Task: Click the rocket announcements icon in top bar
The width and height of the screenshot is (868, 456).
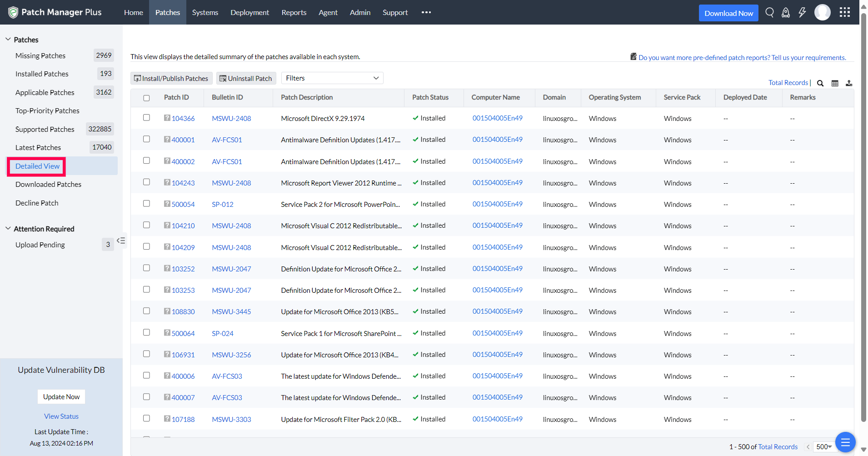Action: coord(786,12)
